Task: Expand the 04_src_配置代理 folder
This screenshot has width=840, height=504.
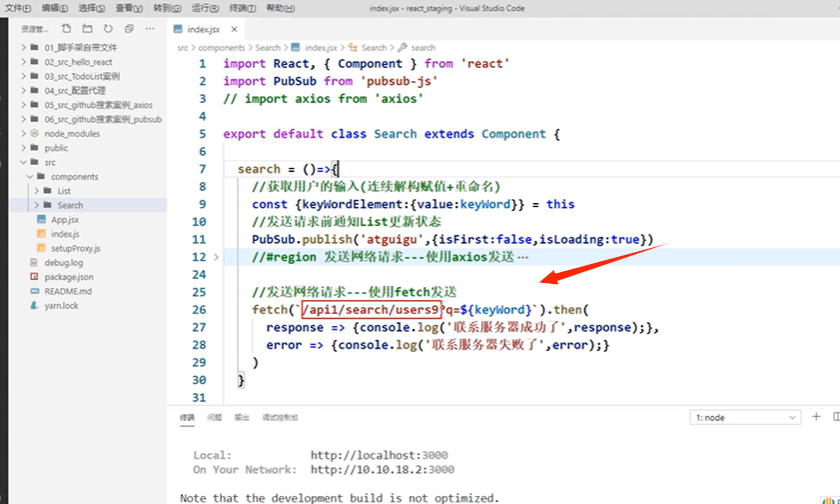Action: point(24,91)
